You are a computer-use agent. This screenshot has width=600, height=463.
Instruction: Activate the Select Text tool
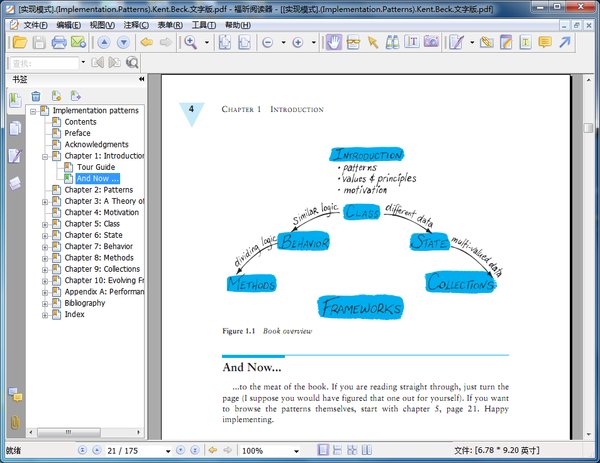(x=412, y=42)
